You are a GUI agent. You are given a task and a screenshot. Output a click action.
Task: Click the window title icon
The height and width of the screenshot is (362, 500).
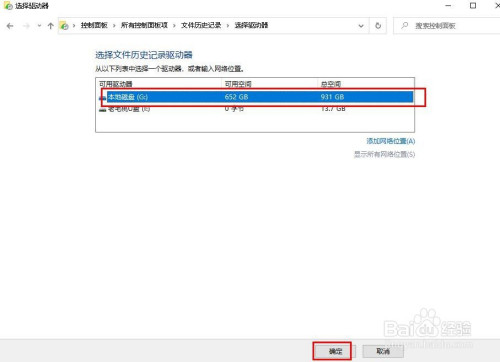point(8,6)
